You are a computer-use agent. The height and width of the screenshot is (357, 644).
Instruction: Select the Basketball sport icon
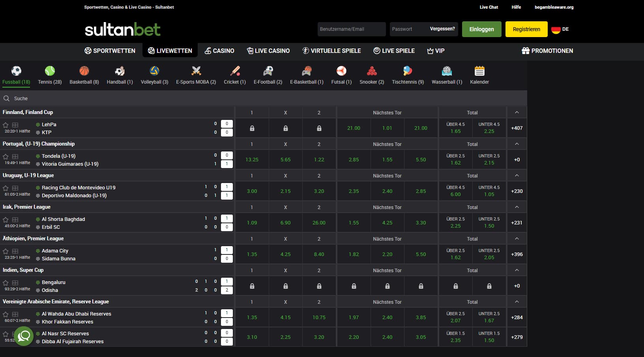pyautogui.click(x=84, y=71)
